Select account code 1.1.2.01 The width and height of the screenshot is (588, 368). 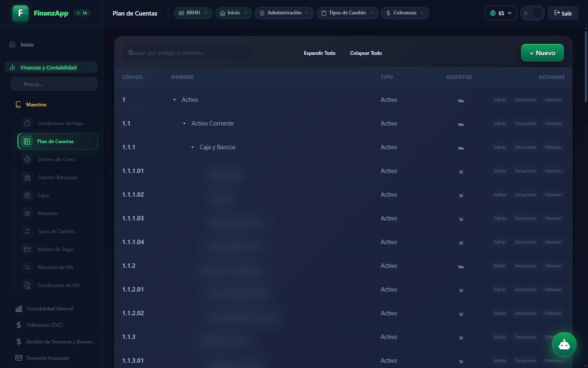point(133,289)
